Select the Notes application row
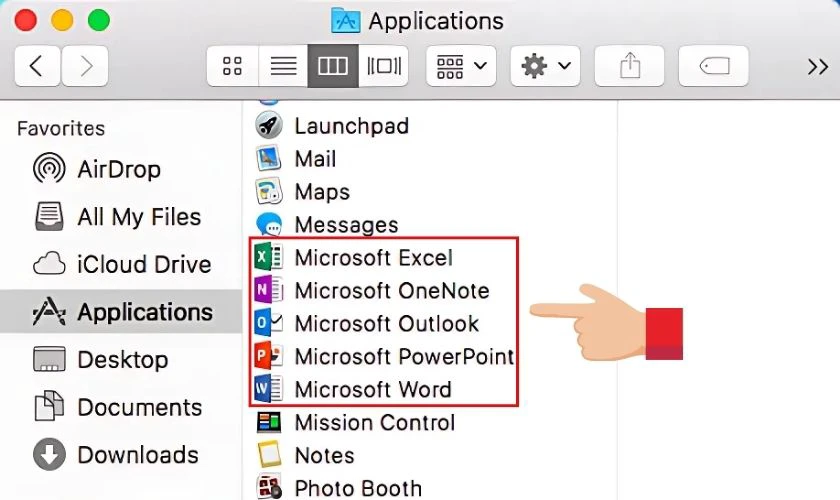Screen dimensions: 840x500 pyautogui.click(x=324, y=455)
